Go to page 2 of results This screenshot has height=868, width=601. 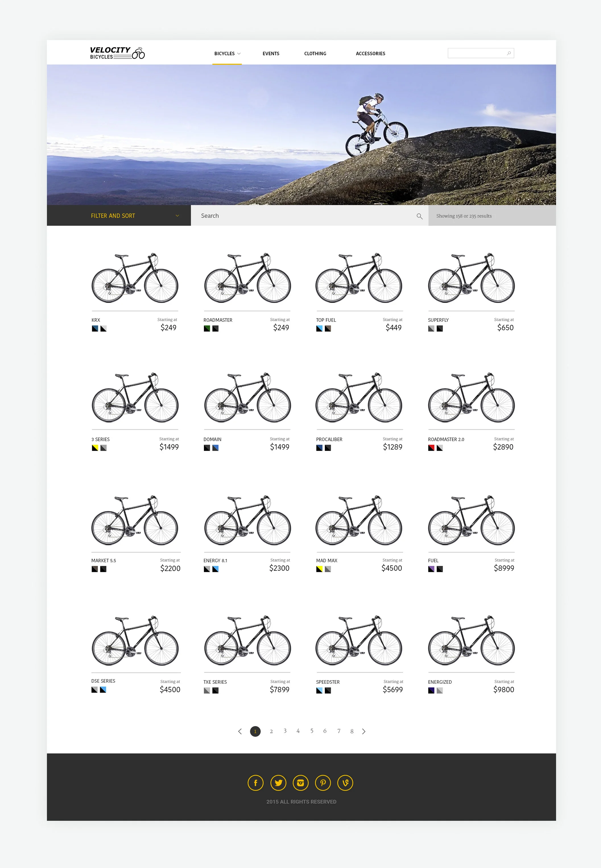pos(271,731)
